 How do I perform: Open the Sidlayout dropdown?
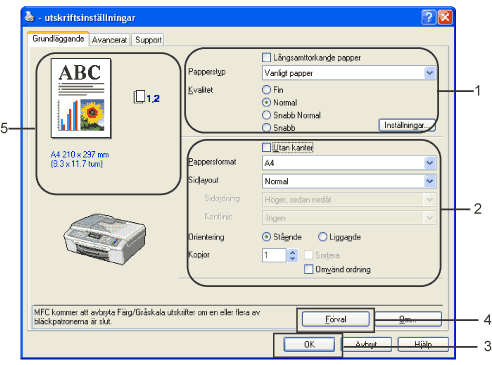point(349,181)
